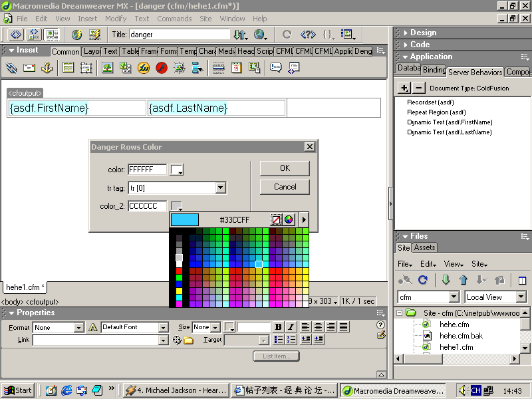The image size is (532, 399).
Task: Insert Tabular Data icon
Action: pyautogui.click(x=255, y=68)
